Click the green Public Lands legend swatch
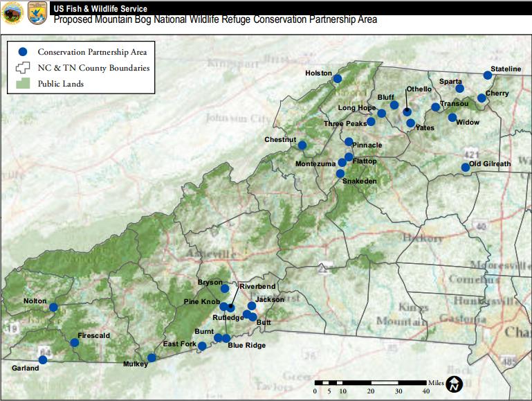The image size is (532, 401). pos(23,84)
